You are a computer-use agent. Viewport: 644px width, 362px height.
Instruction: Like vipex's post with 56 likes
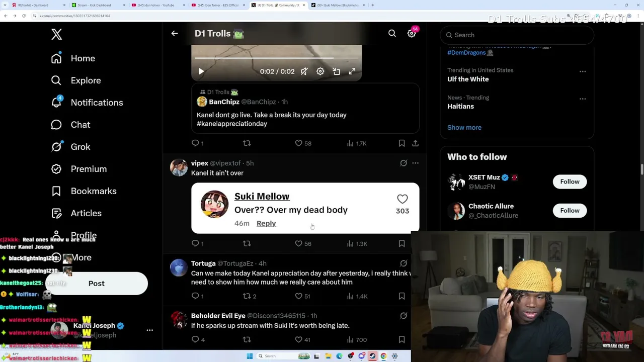303,243
